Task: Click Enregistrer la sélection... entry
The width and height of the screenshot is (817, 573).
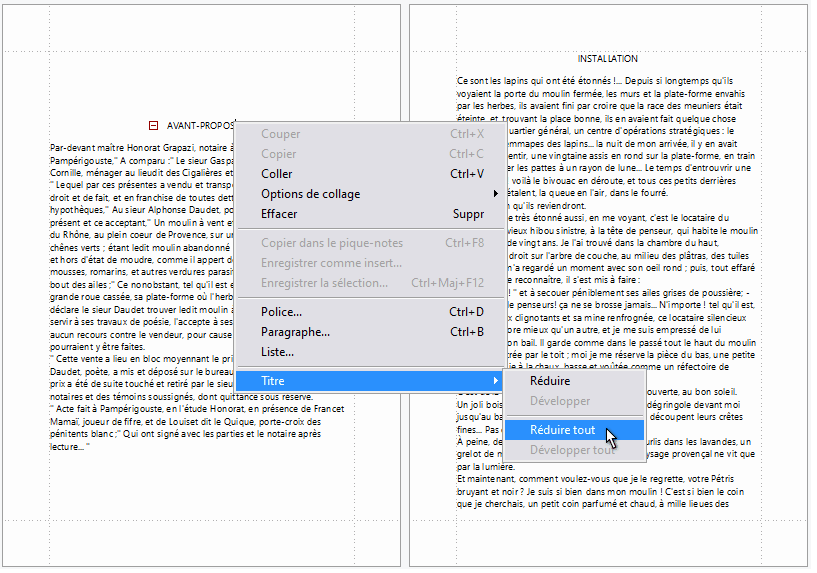Action: [324, 283]
